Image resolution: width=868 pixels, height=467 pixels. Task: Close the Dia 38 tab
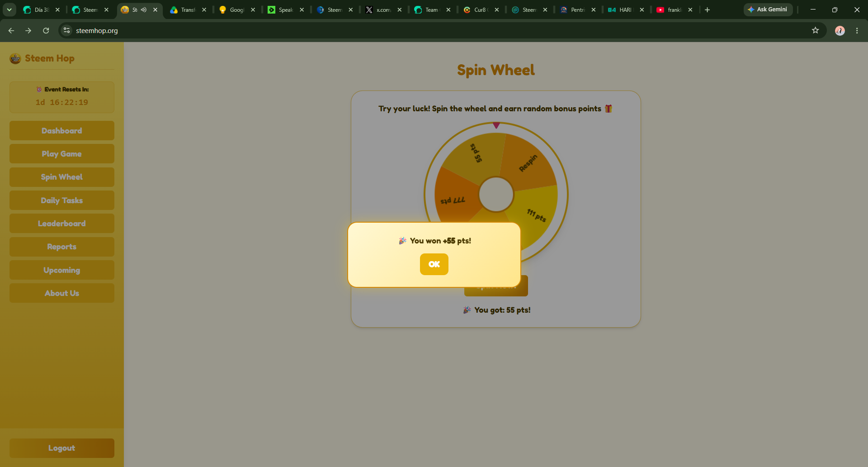pyautogui.click(x=57, y=10)
